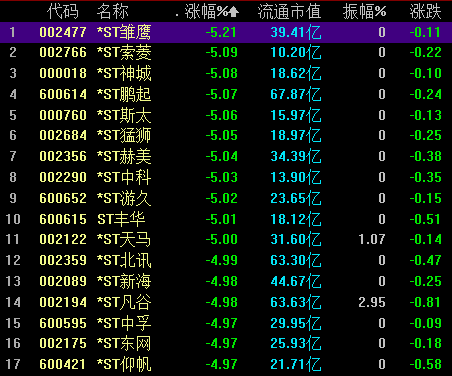
Task: Click stock code 002477
Action: (x=63, y=32)
